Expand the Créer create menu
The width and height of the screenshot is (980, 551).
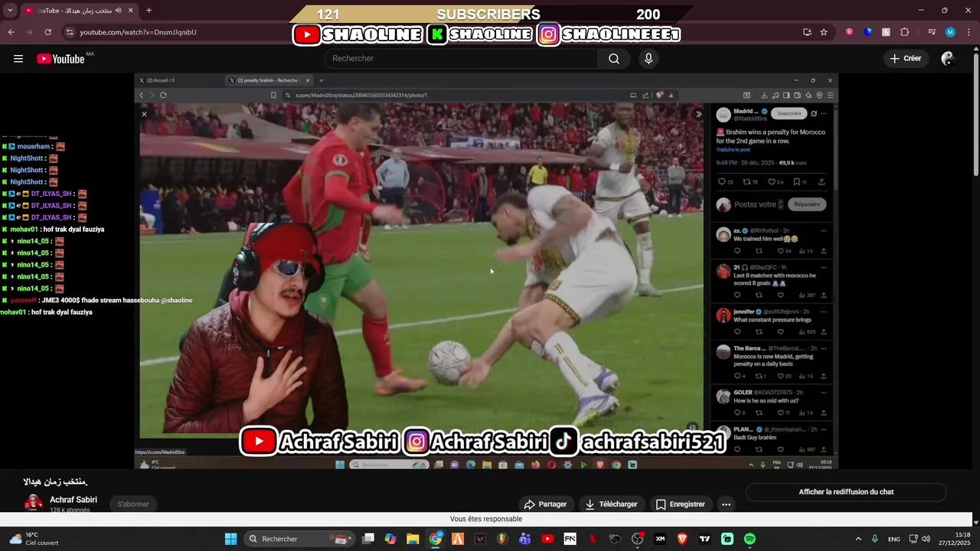905,59
